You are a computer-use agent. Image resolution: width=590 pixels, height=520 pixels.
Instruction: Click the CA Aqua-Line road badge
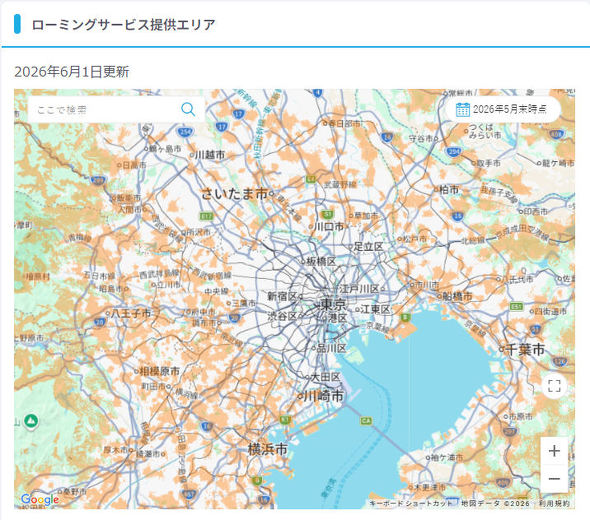point(366,421)
